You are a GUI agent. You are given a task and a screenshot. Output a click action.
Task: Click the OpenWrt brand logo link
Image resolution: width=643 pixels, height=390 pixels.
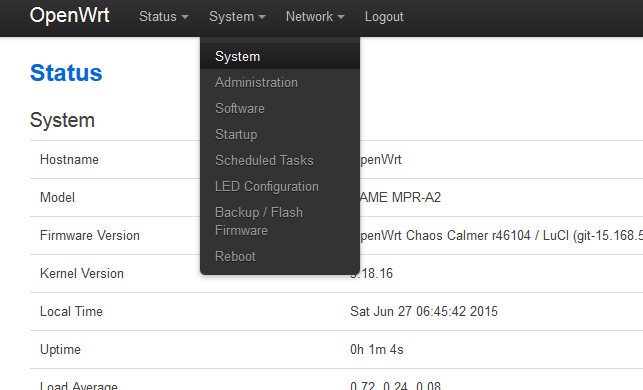(x=69, y=16)
